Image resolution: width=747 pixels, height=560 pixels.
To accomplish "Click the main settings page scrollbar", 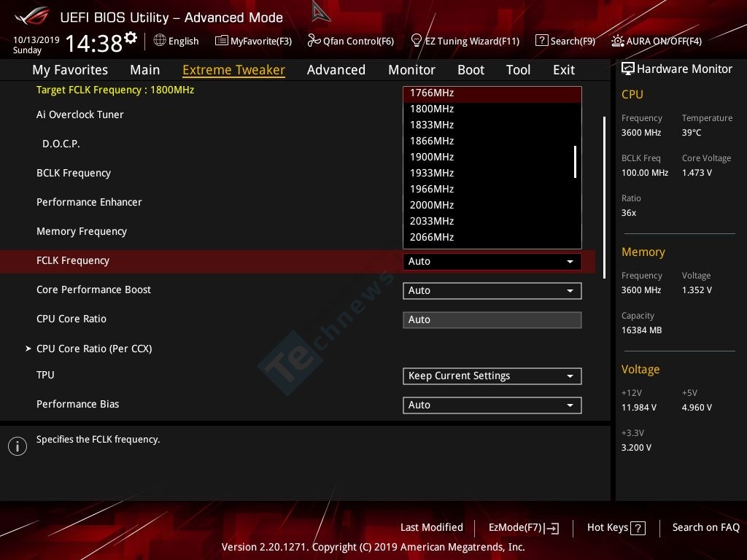I will point(604,197).
